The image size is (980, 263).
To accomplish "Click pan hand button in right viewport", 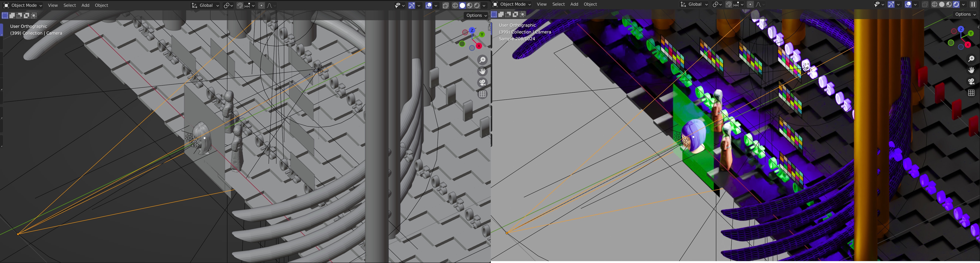I will (971, 70).
